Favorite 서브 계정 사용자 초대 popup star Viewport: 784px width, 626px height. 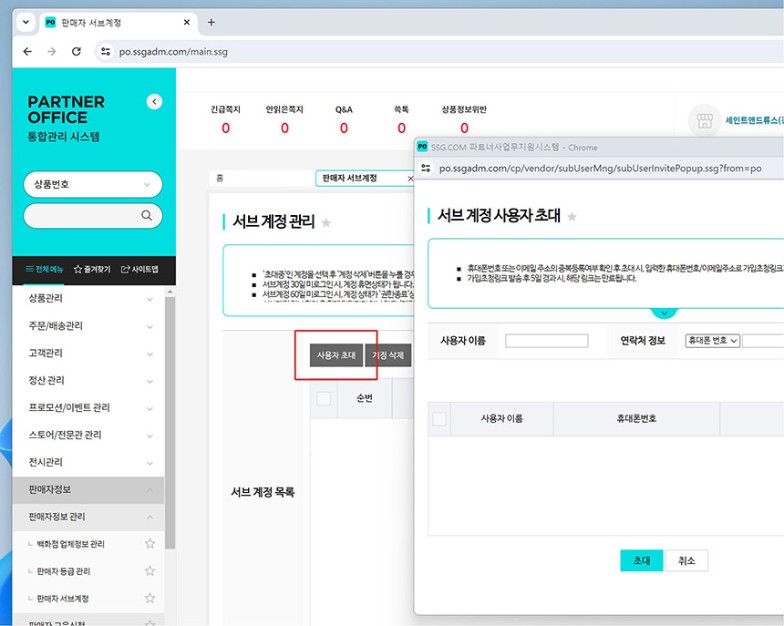[572, 216]
